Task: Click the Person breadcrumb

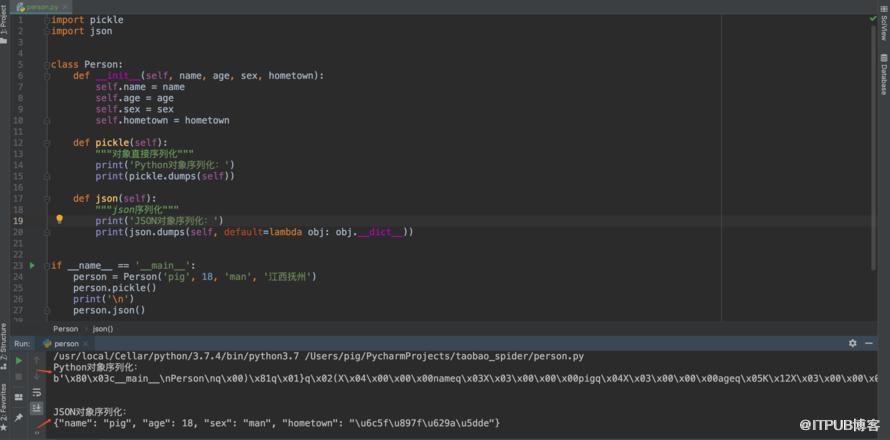Action: (x=66, y=329)
